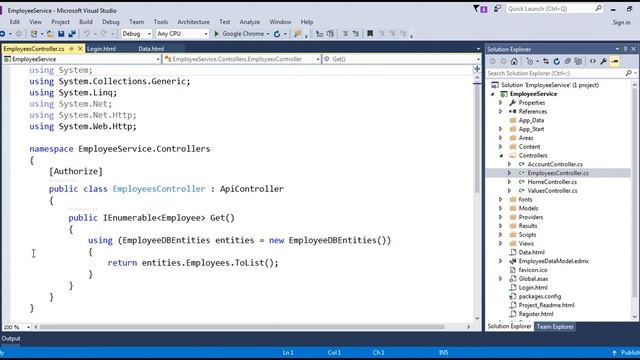Expand the EmployeeDataModel.edmx node
Screen dimensions: 640x360
coord(501,261)
